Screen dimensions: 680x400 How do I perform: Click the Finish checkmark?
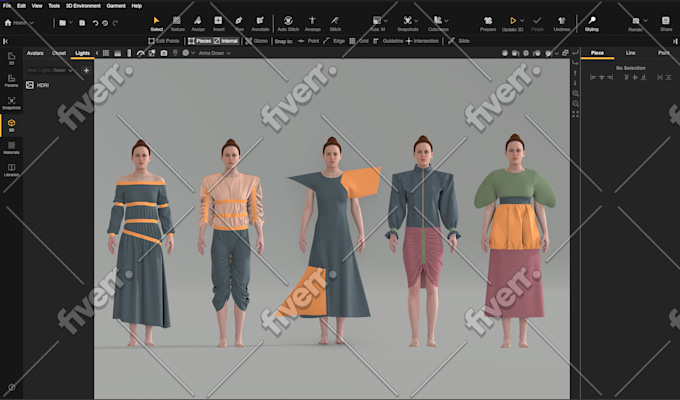[x=537, y=23]
